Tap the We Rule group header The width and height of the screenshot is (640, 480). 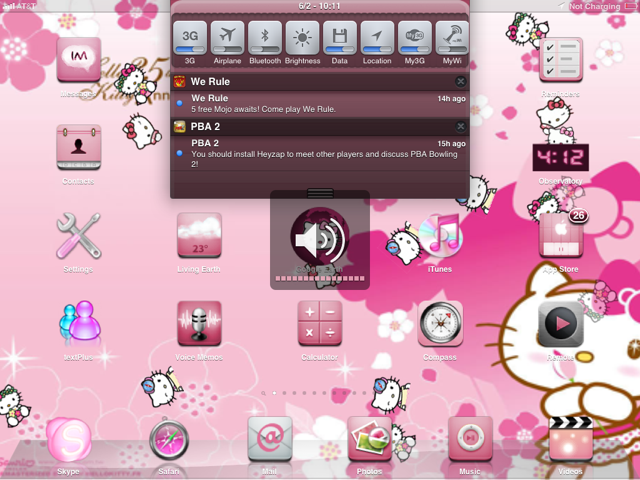320,82
